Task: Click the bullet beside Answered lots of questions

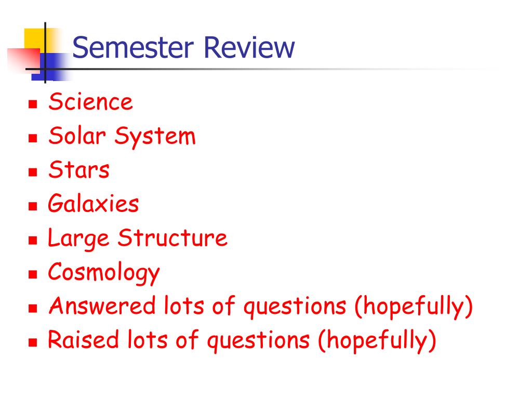Action: (33, 309)
